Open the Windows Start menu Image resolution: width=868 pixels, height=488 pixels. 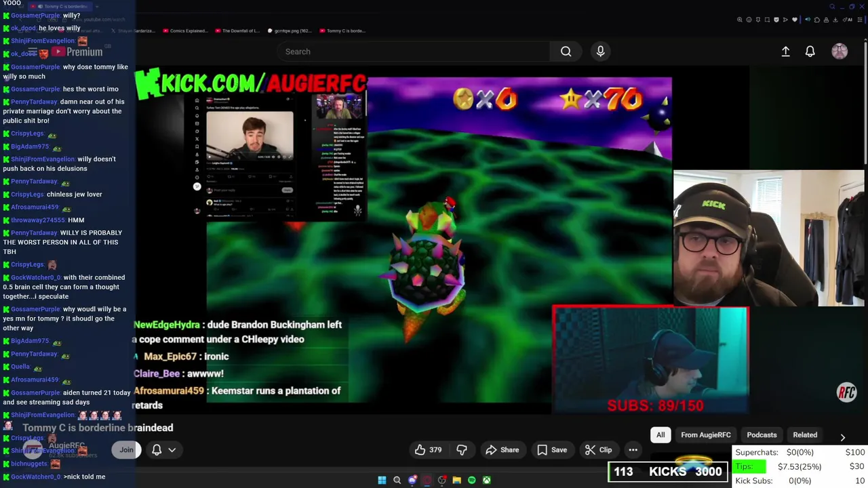[382, 480]
